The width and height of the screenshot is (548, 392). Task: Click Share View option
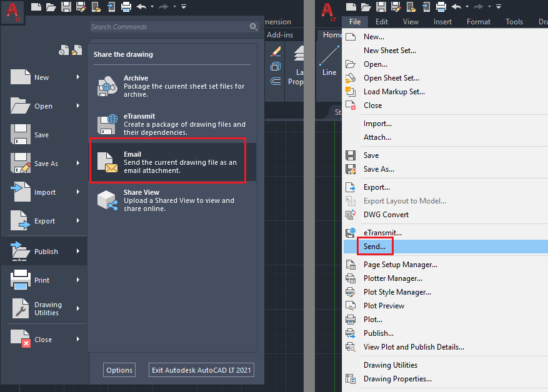click(x=173, y=200)
